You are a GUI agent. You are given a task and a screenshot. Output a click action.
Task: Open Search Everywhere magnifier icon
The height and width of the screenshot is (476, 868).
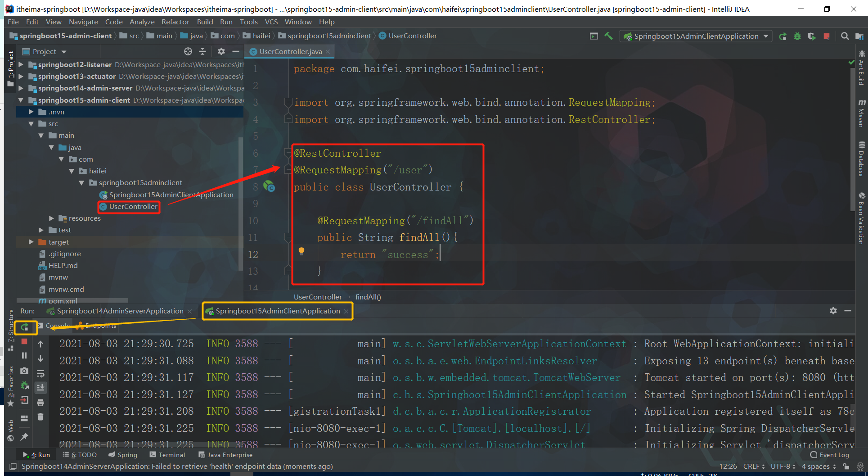tap(845, 36)
